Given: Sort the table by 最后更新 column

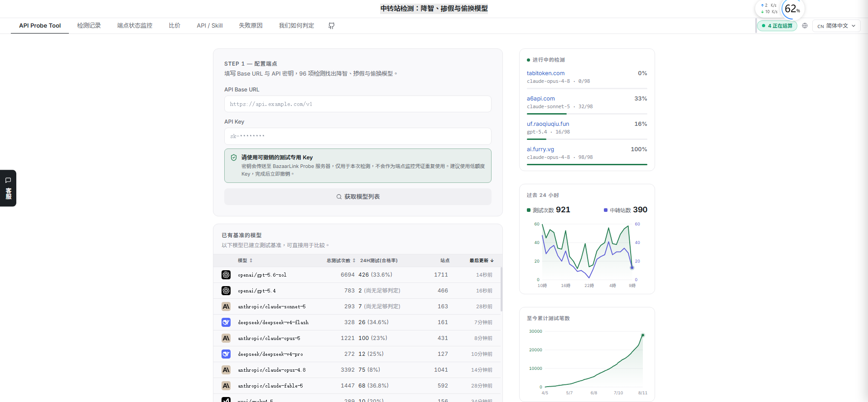Looking at the screenshot, I should point(482,260).
